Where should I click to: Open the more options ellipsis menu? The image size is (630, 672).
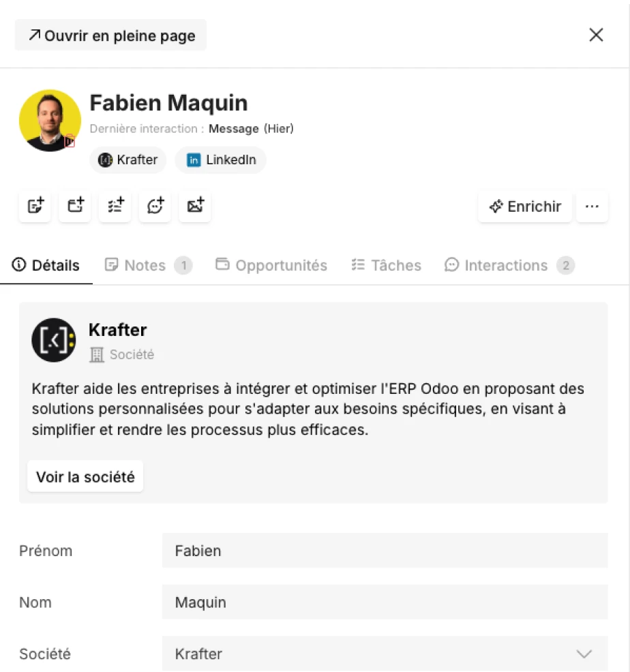(x=592, y=207)
